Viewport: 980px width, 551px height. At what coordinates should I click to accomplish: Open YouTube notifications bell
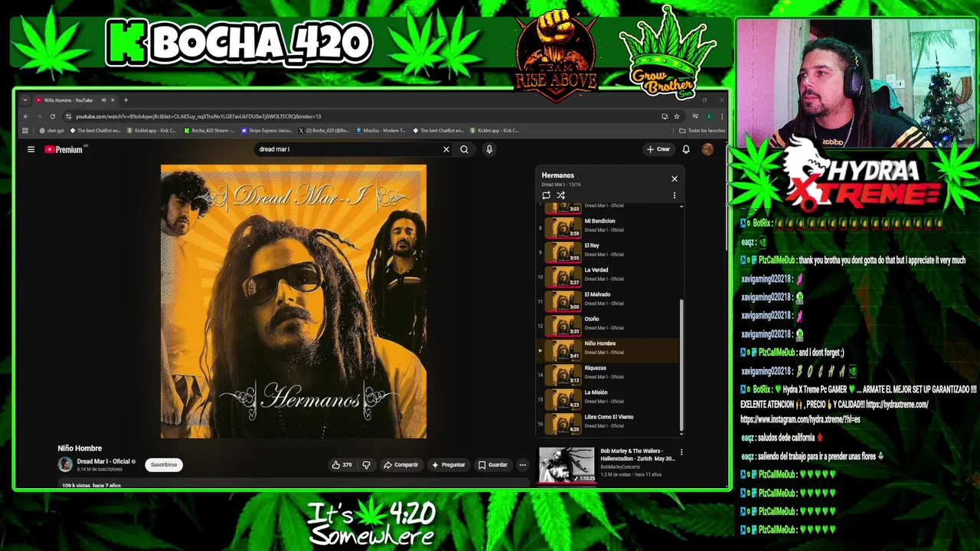686,149
